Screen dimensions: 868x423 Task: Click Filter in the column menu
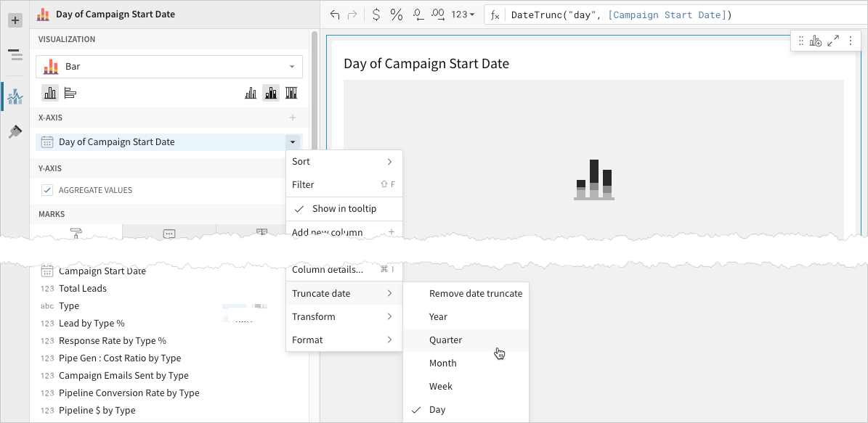tap(303, 185)
